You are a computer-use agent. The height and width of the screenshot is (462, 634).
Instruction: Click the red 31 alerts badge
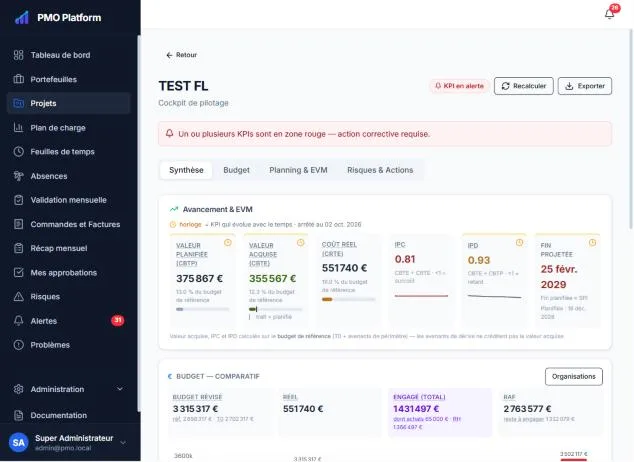pyautogui.click(x=118, y=321)
